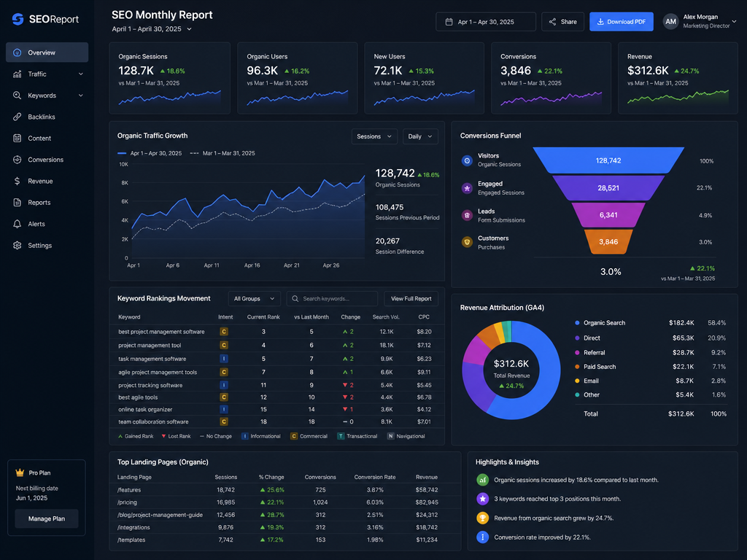Open the Apr 1 – Apr 30, 2025 date picker
The width and height of the screenshot is (747, 560).
coord(485,22)
